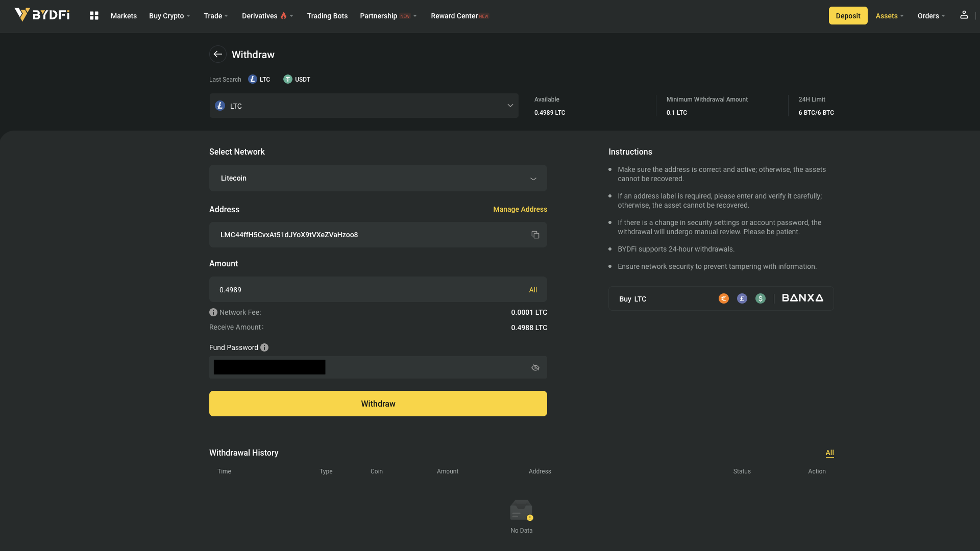
Task: Open Trading Bots in top navigation
Action: pyautogui.click(x=327, y=16)
